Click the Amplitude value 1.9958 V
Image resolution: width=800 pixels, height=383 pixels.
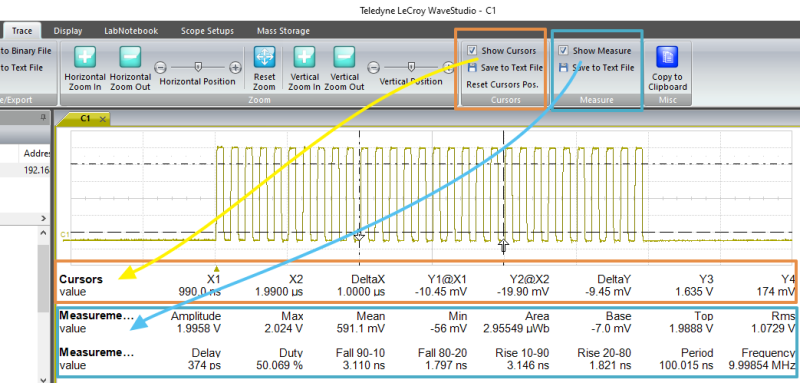click(x=199, y=329)
